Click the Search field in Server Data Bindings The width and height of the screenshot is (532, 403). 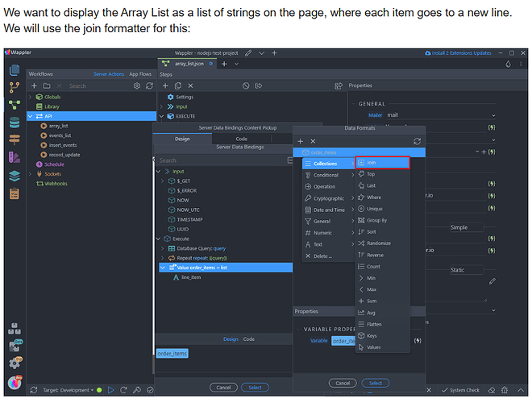[x=221, y=160]
